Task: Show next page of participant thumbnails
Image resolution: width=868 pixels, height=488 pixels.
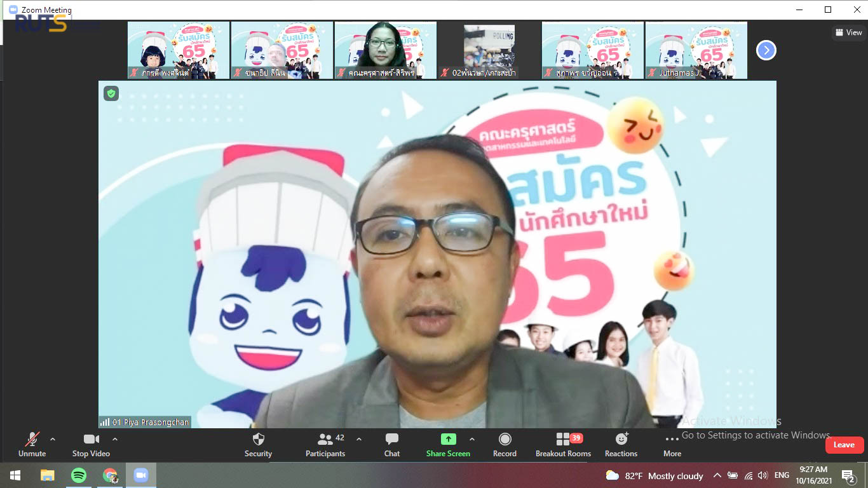Action: [x=766, y=50]
